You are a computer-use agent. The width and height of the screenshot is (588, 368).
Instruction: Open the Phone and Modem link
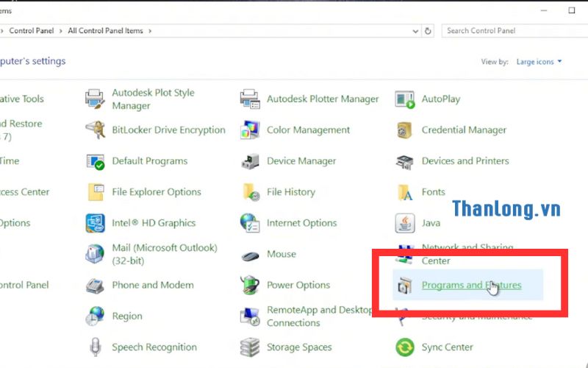pyautogui.click(x=153, y=285)
